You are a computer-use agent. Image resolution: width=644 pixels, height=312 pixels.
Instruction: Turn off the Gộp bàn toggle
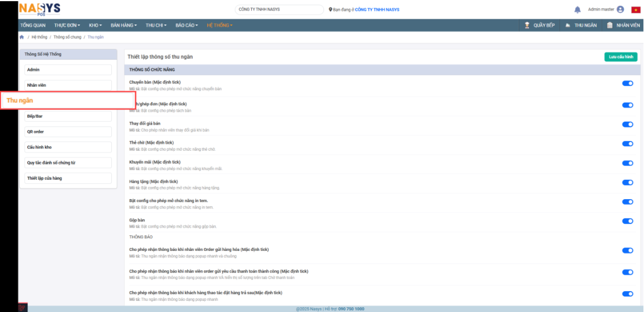pos(628,221)
